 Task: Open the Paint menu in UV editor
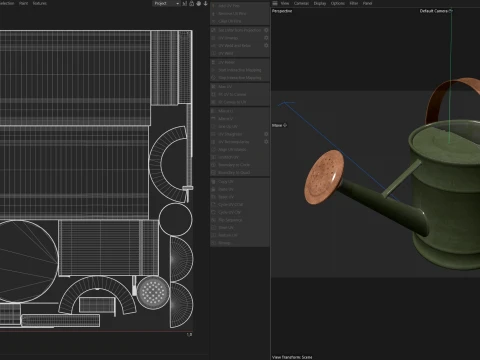tap(23, 3)
